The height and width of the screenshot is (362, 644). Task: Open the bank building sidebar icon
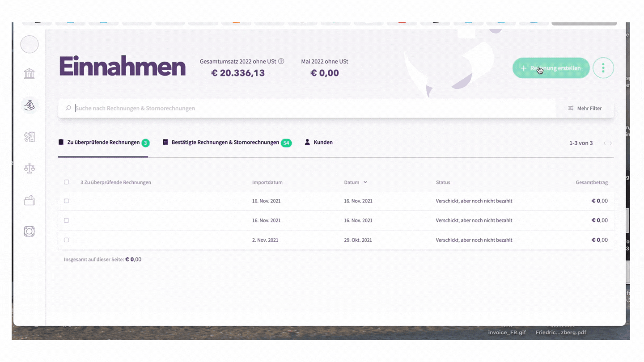30,74
